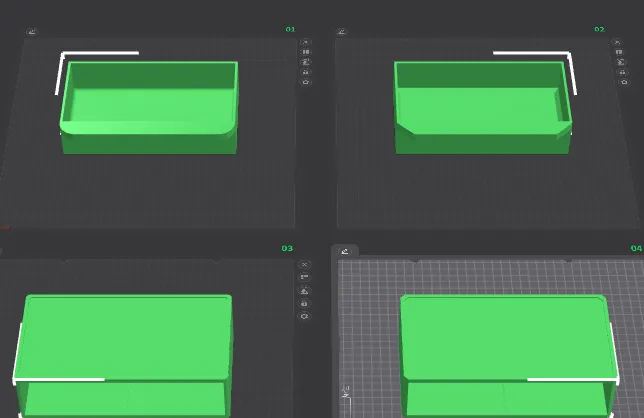The width and height of the screenshot is (644, 418).
Task: Select the green box on plate 01
Action: pyautogui.click(x=148, y=110)
